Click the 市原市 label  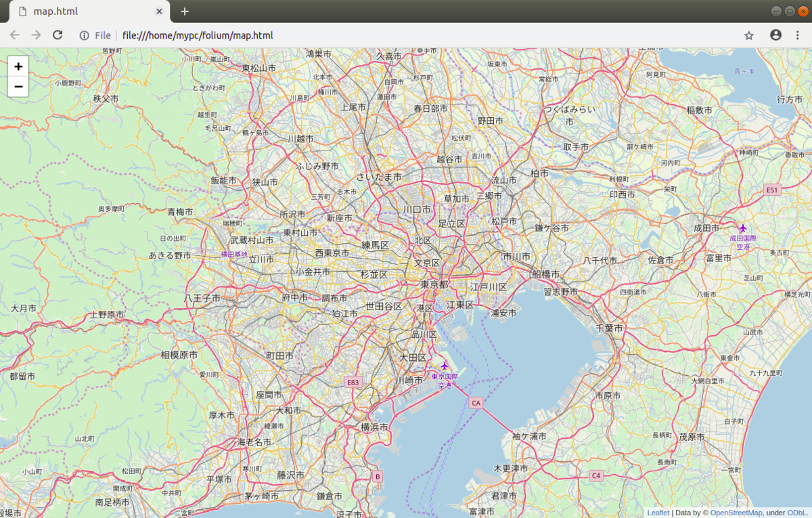608,395
